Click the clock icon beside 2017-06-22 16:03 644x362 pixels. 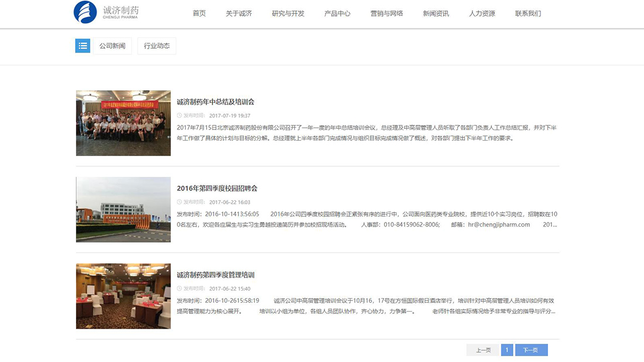(x=179, y=202)
